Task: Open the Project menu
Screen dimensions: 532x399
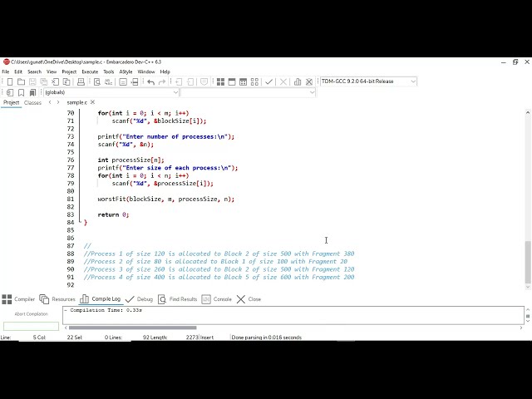Action: click(69, 72)
